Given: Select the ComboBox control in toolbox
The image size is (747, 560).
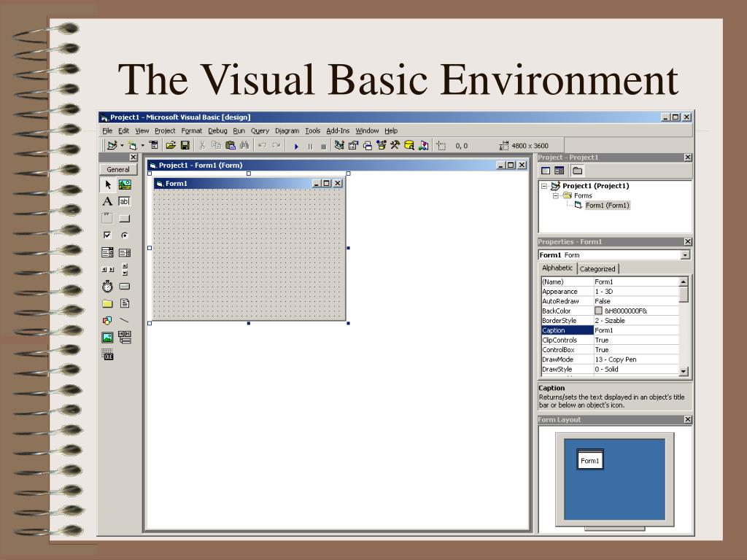Looking at the screenshot, I should pos(108,252).
